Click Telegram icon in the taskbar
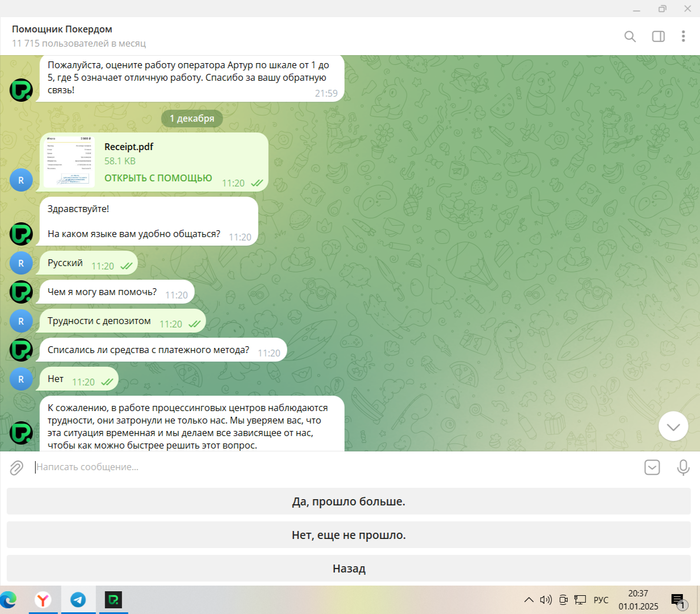 tap(78, 600)
